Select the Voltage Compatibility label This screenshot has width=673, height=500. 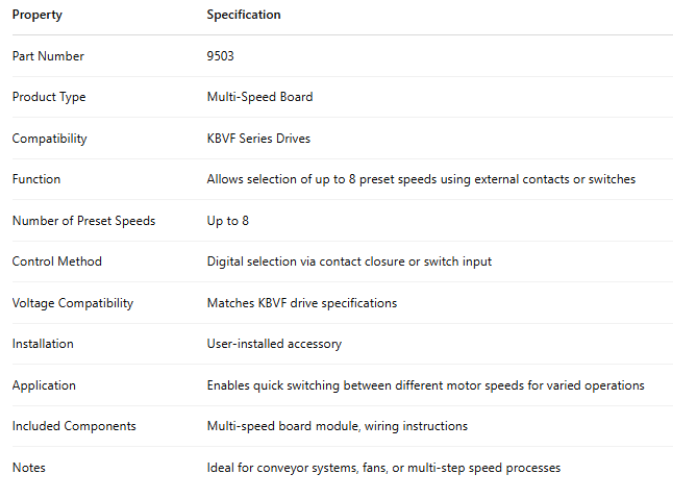point(72,302)
